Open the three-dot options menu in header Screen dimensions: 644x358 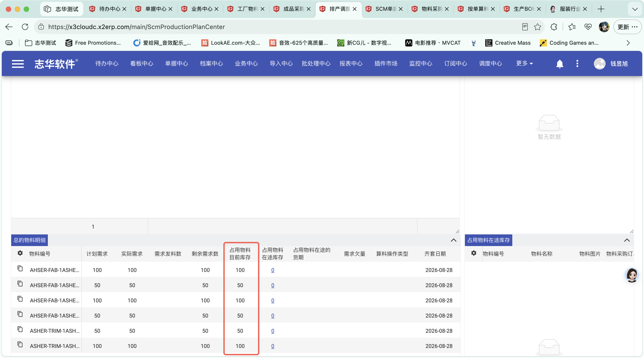tap(577, 63)
